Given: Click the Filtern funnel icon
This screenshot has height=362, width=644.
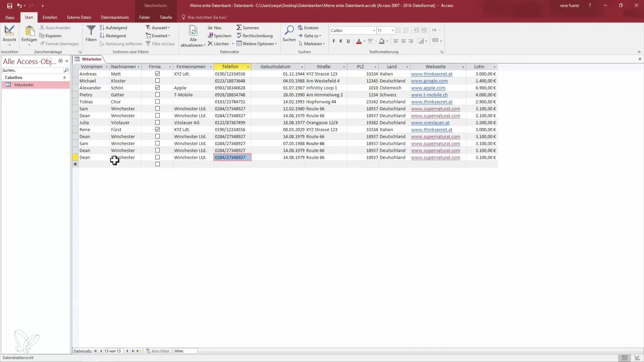Looking at the screenshot, I should click(x=91, y=31).
